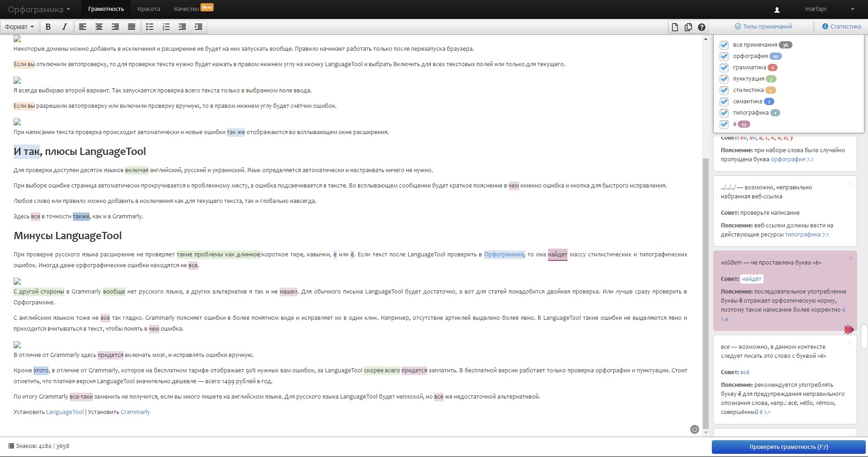Image resolution: width=868 pixels, height=457 pixels.
Task: Decrease paragraph indent
Action: (182, 27)
